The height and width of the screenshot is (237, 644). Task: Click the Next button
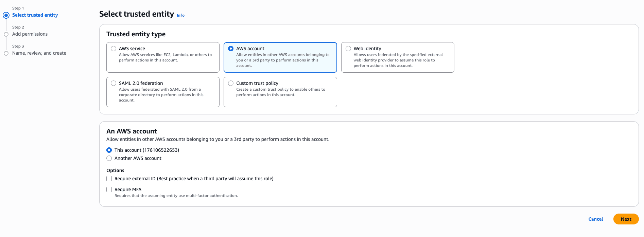click(626, 219)
